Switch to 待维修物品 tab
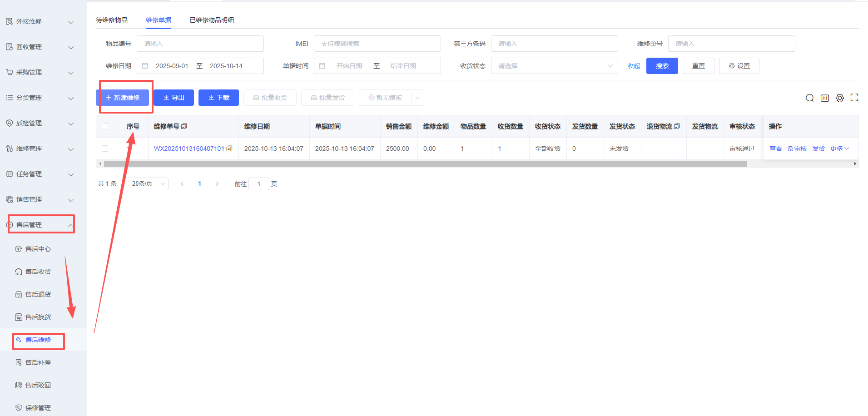Viewport: 868px width, 416px height. click(x=112, y=20)
